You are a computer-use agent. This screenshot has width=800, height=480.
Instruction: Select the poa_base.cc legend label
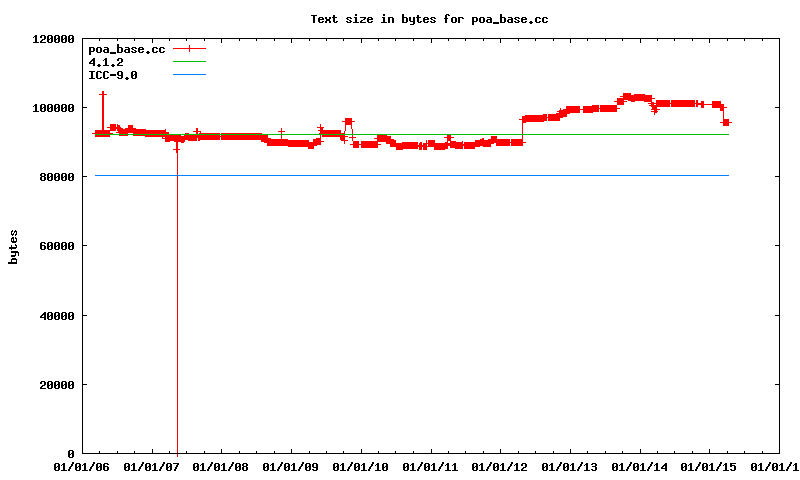[x=127, y=48]
